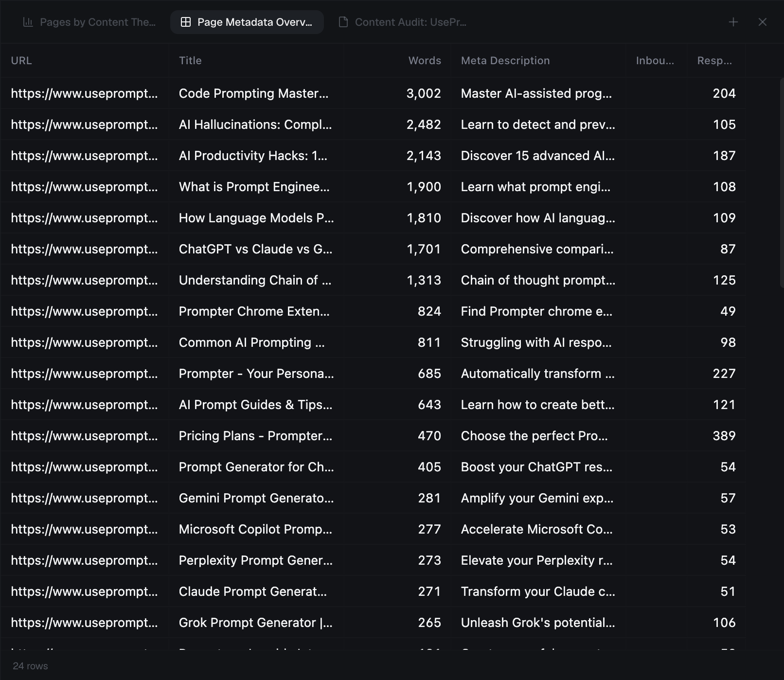Click Find Prompter chrome meta description
784x680 pixels.
(x=536, y=311)
